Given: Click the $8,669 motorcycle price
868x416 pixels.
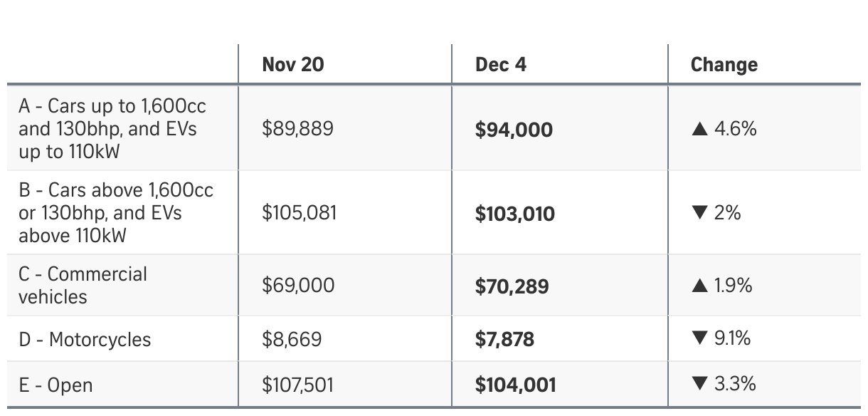Looking at the screenshot, I should [x=292, y=339].
